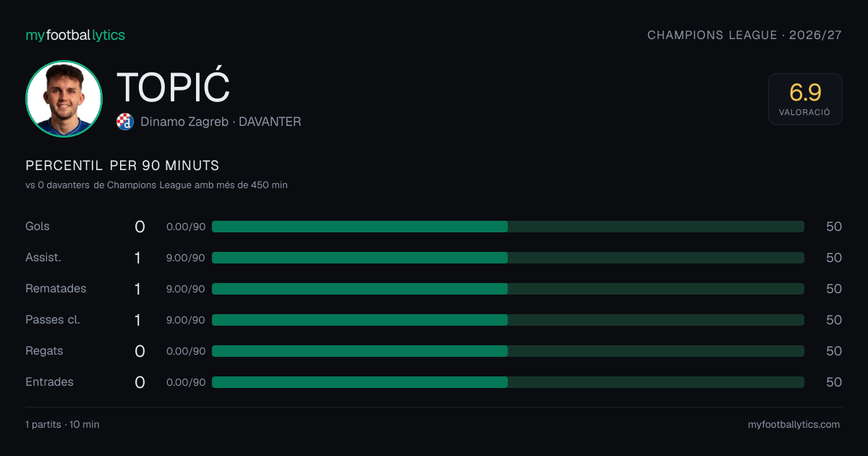
Task: Click the Percentil per 90 minuts heading
Action: point(122,166)
